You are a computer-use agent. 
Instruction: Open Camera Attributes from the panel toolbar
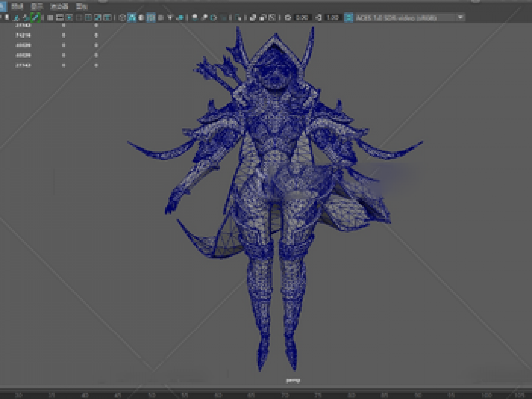coord(16,17)
